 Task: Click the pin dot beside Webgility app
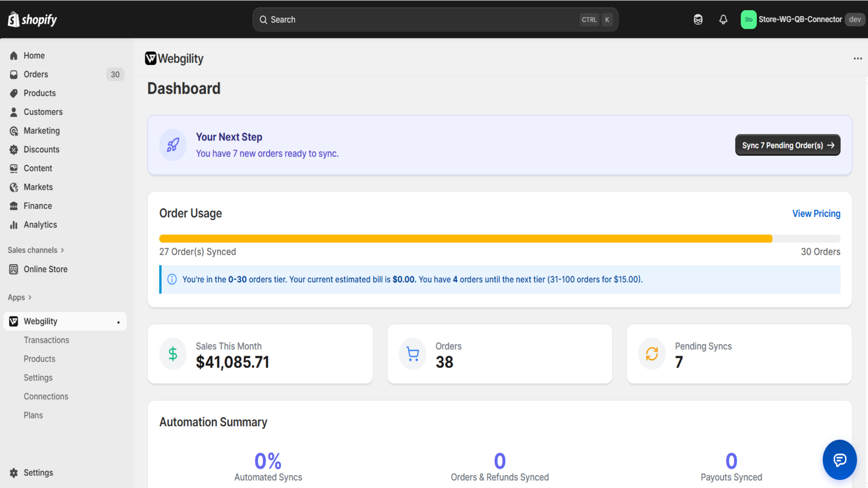coord(118,322)
